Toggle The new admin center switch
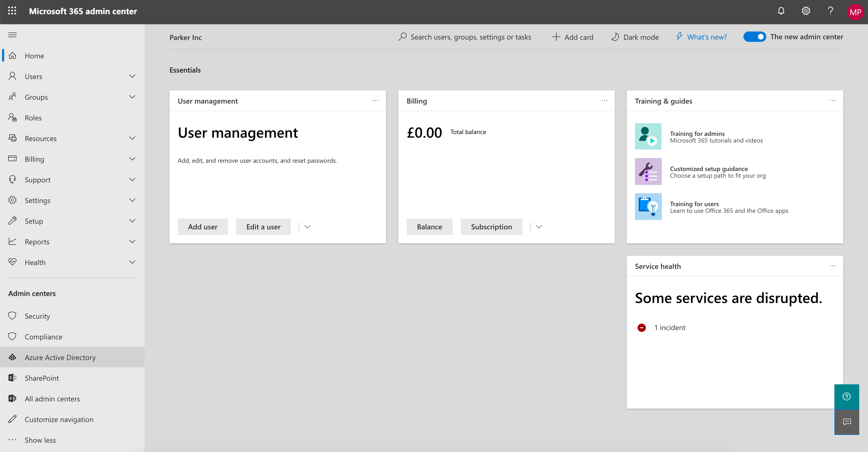 click(754, 37)
